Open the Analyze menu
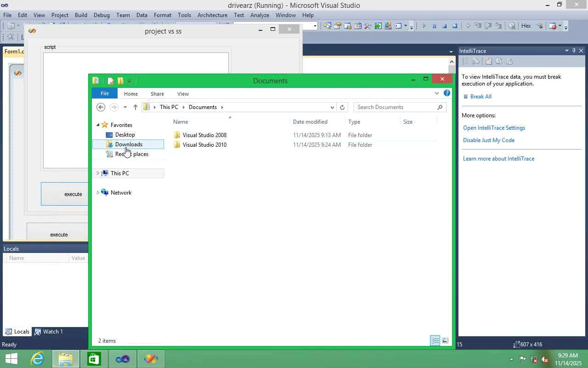The height and width of the screenshot is (368, 588). pos(260,15)
